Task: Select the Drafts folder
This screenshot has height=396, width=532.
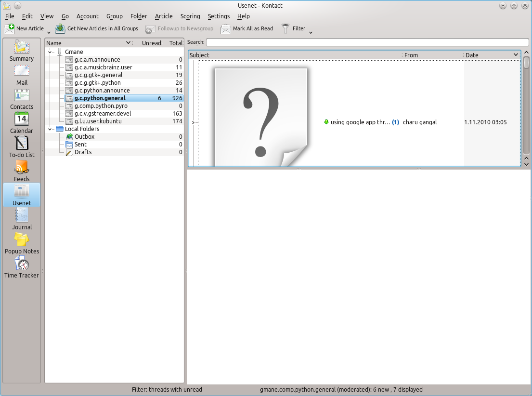Action: coord(83,152)
